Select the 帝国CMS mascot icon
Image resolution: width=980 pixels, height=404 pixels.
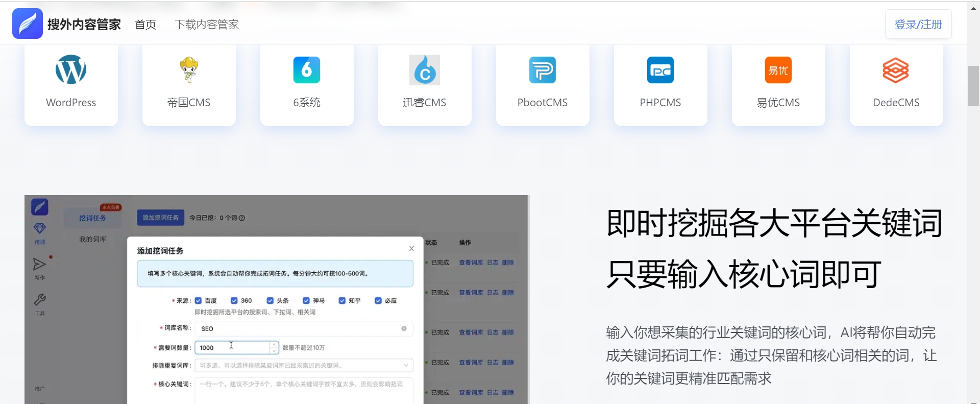pos(189,69)
